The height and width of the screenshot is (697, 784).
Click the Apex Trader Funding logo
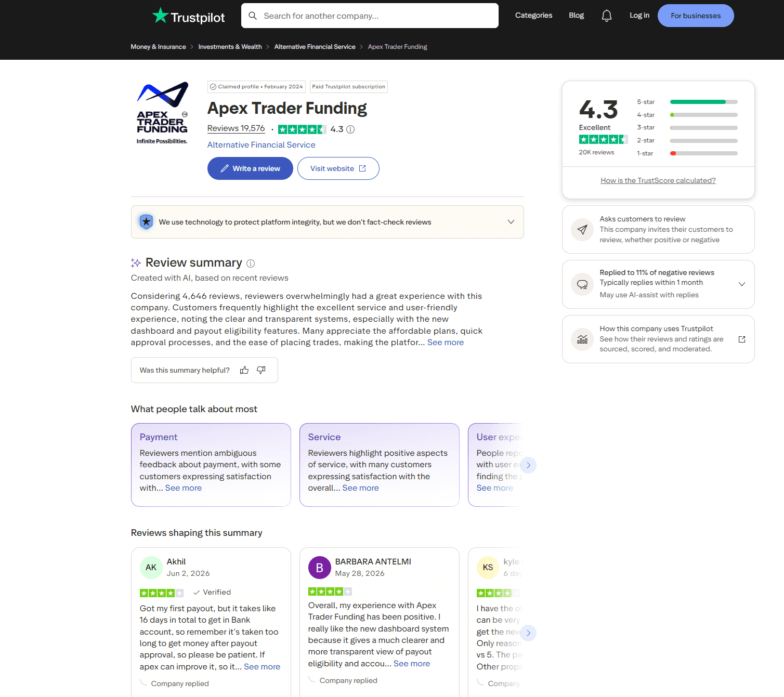162,113
